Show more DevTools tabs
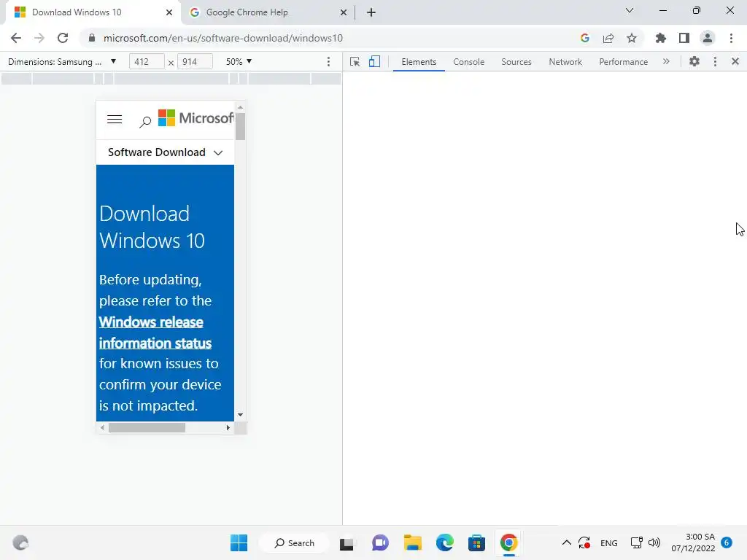This screenshot has height=560, width=747. pos(666,61)
